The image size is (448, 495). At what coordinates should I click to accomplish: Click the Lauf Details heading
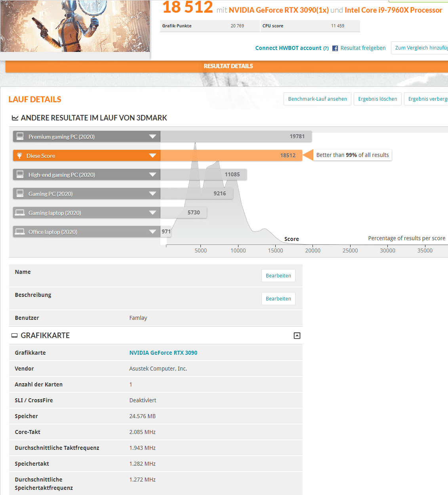35,99
